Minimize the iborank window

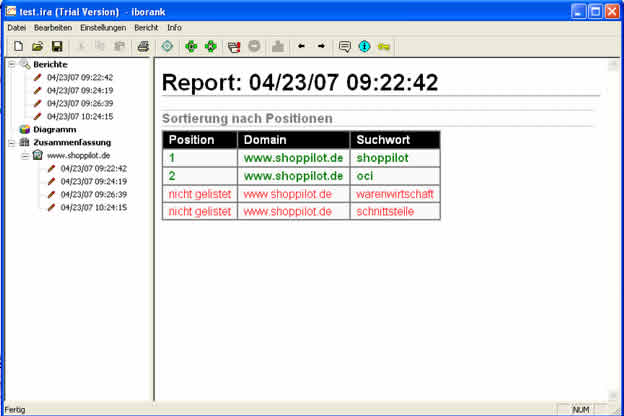tap(578, 12)
